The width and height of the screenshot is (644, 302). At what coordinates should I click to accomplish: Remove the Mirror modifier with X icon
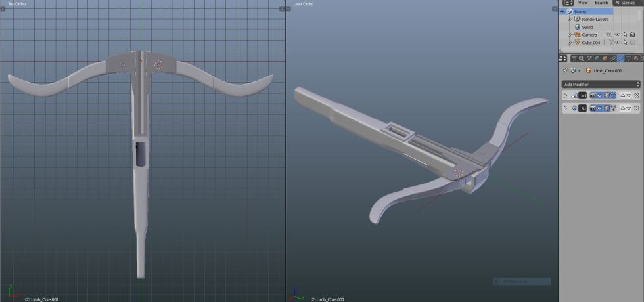636,95
